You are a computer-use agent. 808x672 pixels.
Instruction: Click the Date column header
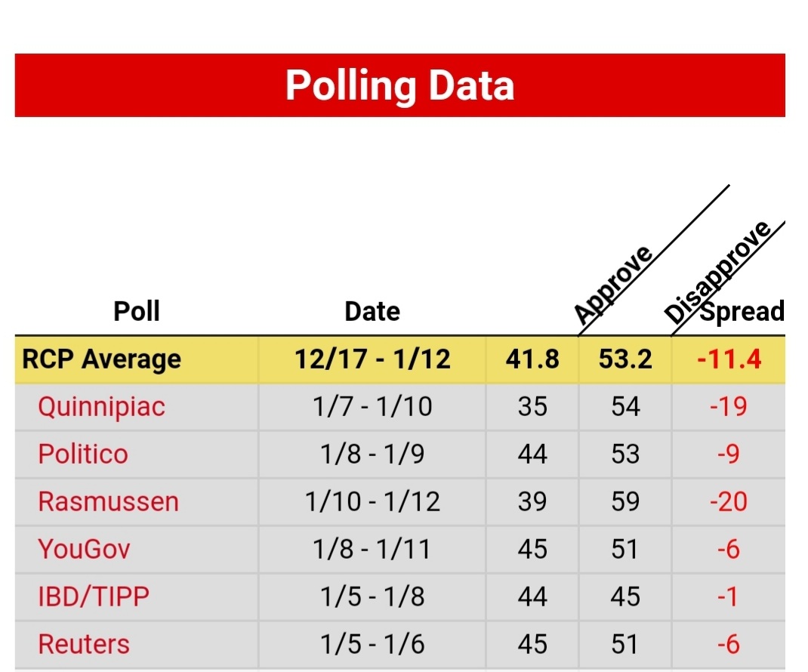tap(372, 311)
